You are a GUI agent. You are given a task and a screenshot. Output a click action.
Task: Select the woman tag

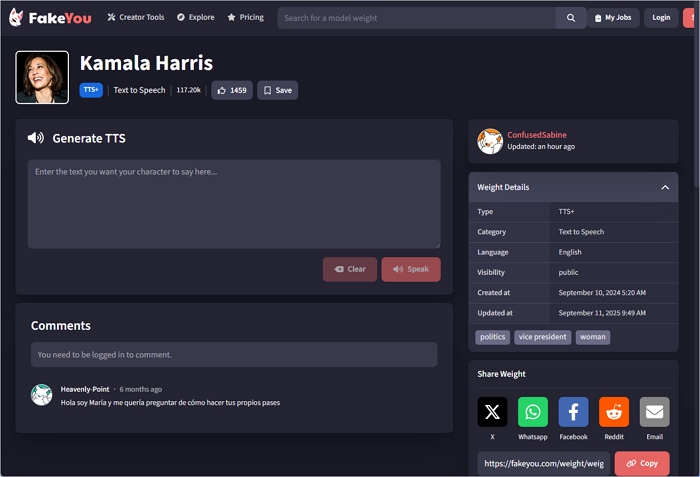[x=593, y=337]
